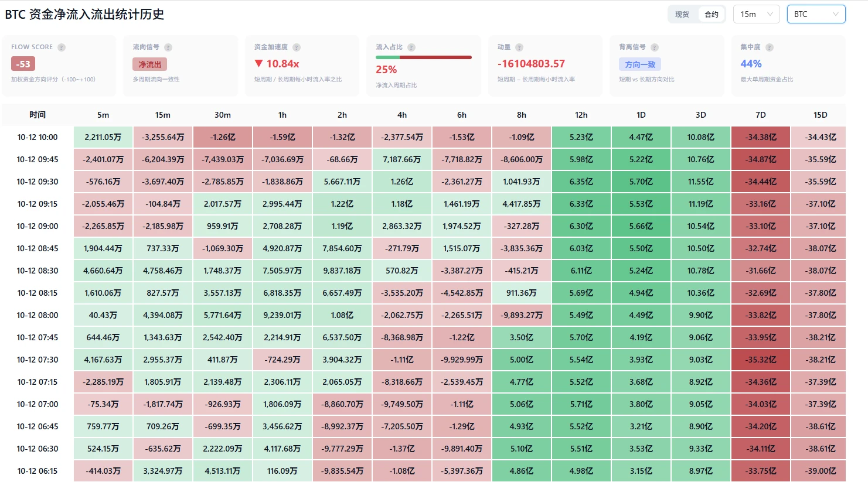Select the 合约 toggle option
The width and height of the screenshot is (868, 482).
(x=712, y=14)
